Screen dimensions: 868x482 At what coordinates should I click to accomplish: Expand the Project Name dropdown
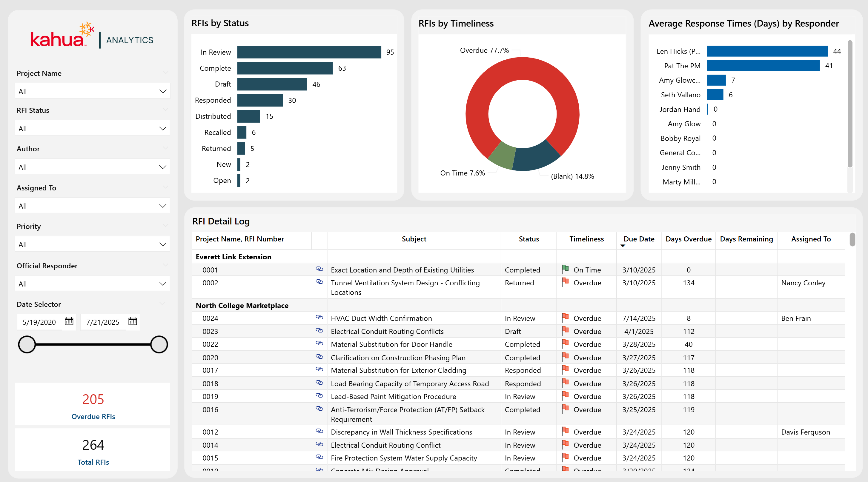click(x=92, y=91)
